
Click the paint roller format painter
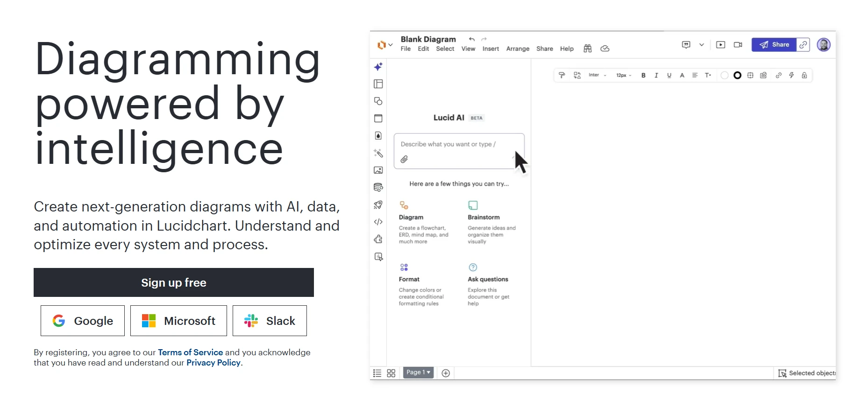562,75
